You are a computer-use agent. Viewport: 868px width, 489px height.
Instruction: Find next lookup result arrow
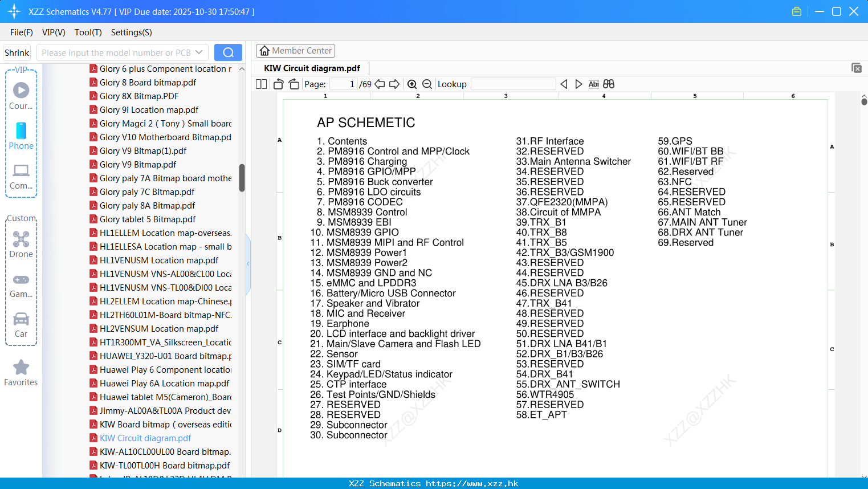pos(578,84)
